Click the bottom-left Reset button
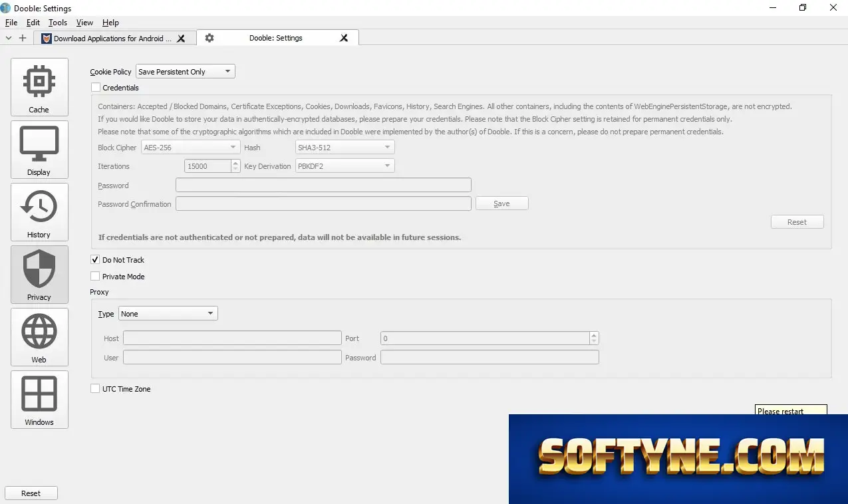The image size is (848, 504). tap(31, 493)
